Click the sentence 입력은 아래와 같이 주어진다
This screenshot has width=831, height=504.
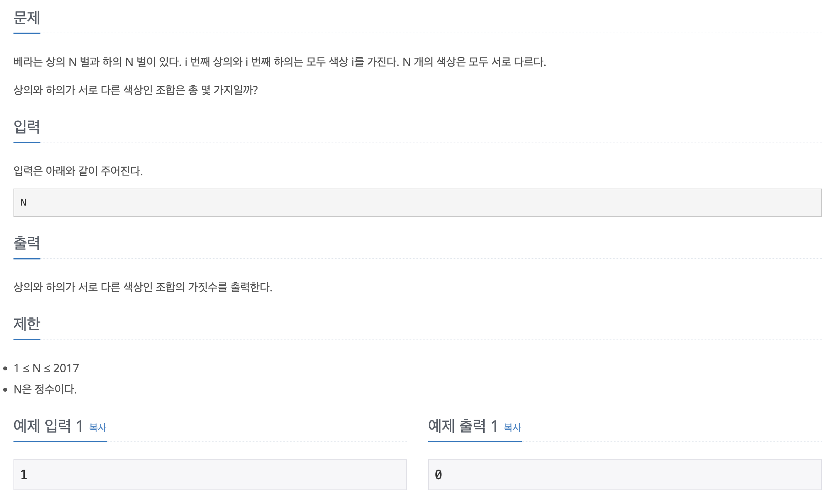pos(78,171)
